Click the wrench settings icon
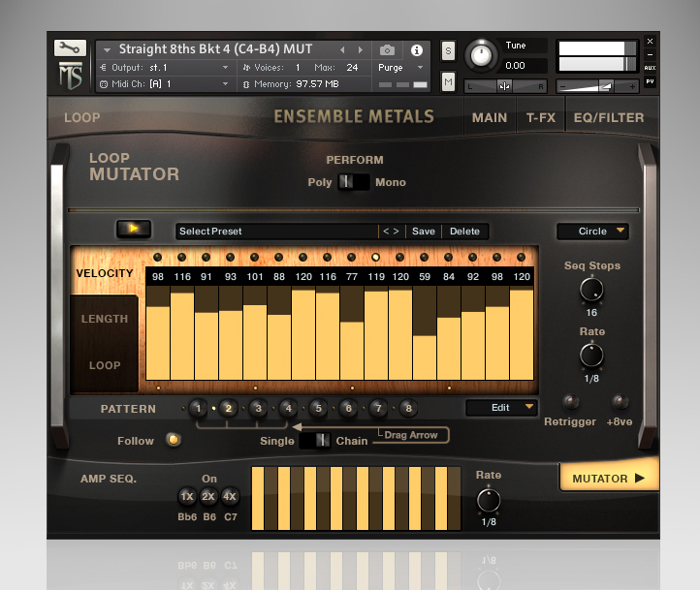Viewport: 700px width, 590px height. click(x=70, y=47)
